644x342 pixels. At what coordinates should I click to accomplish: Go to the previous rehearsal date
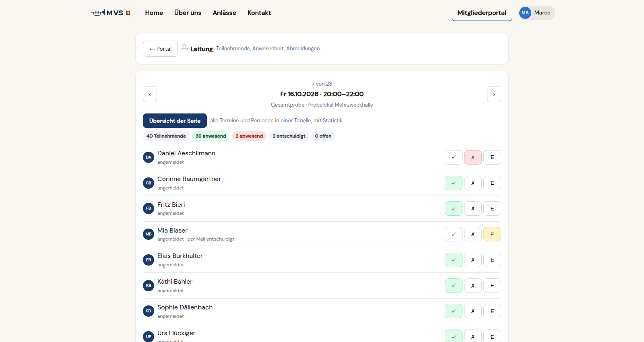(x=150, y=94)
